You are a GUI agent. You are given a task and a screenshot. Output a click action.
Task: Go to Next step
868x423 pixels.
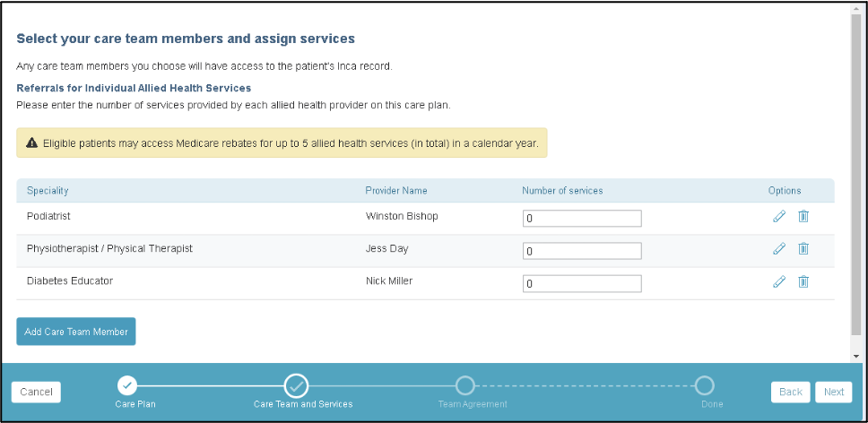pyautogui.click(x=834, y=392)
